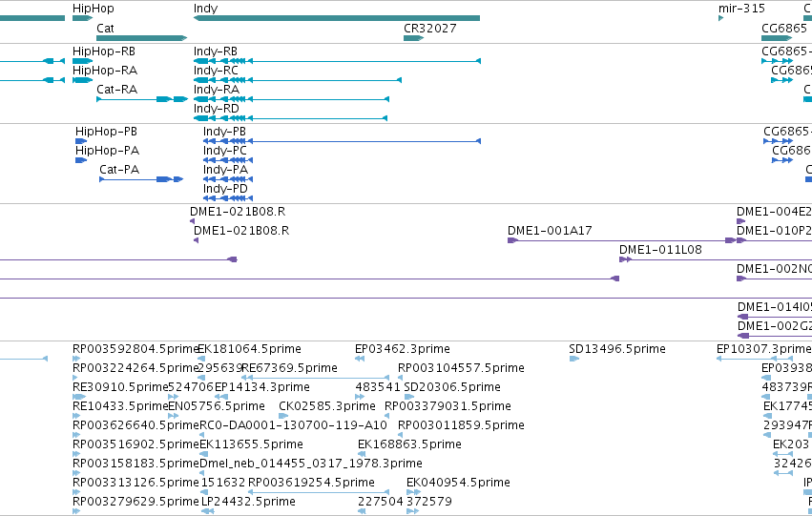Click the upper DME1-021B08.R arrow glyph
The image size is (812, 516).
[192, 221]
